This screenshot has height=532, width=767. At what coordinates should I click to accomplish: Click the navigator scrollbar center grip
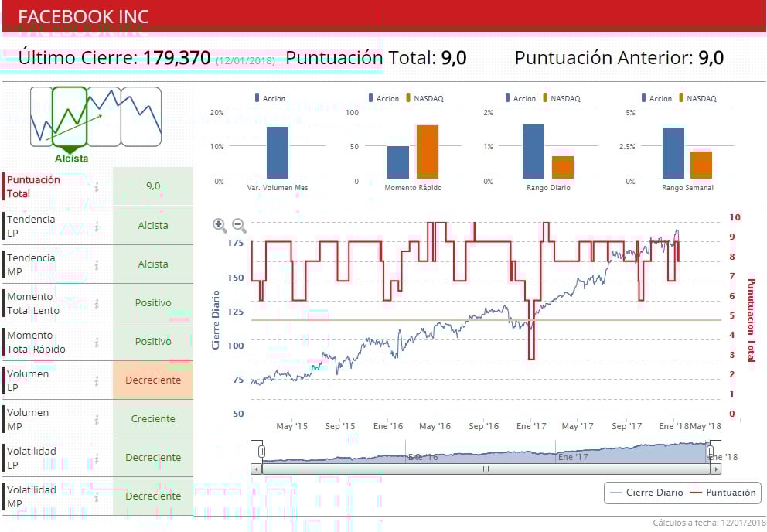point(486,469)
